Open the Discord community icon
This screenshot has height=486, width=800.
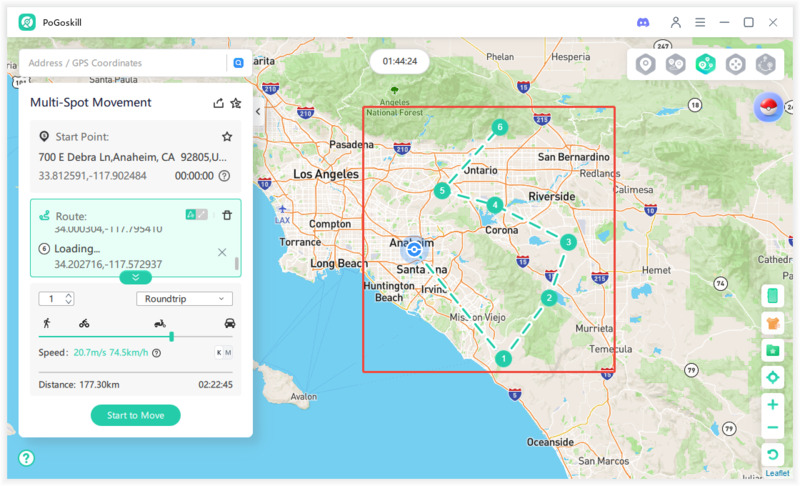pos(644,22)
